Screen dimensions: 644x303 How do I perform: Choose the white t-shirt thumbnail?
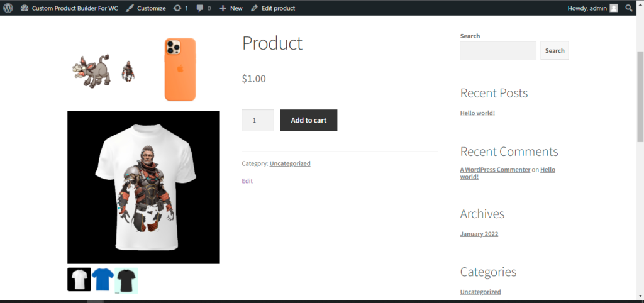pyautogui.click(x=79, y=280)
